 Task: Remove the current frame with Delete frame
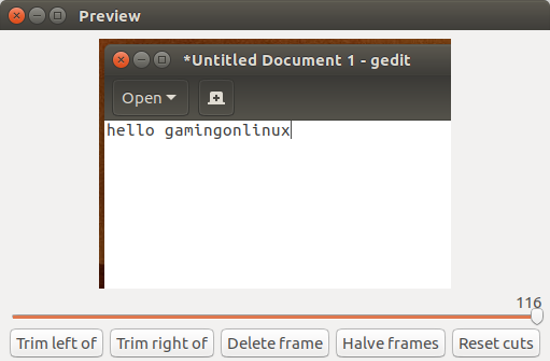[x=275, y=343]
